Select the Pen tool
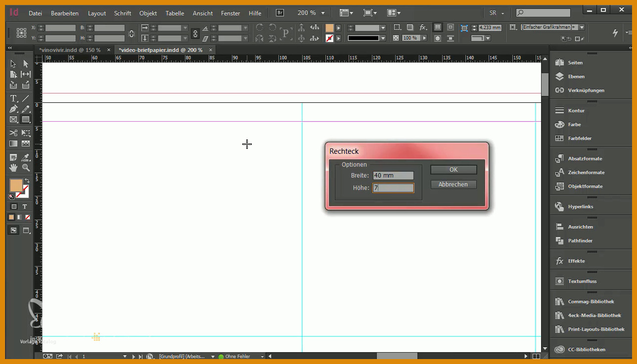Screen dimensions: 637x364 [13, 109]
